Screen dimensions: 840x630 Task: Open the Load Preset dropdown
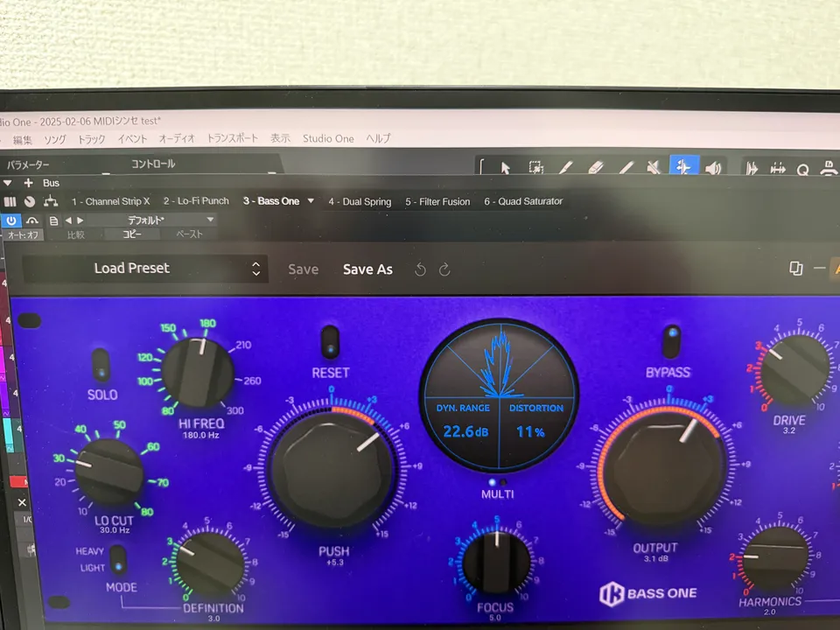pos(145,269)
